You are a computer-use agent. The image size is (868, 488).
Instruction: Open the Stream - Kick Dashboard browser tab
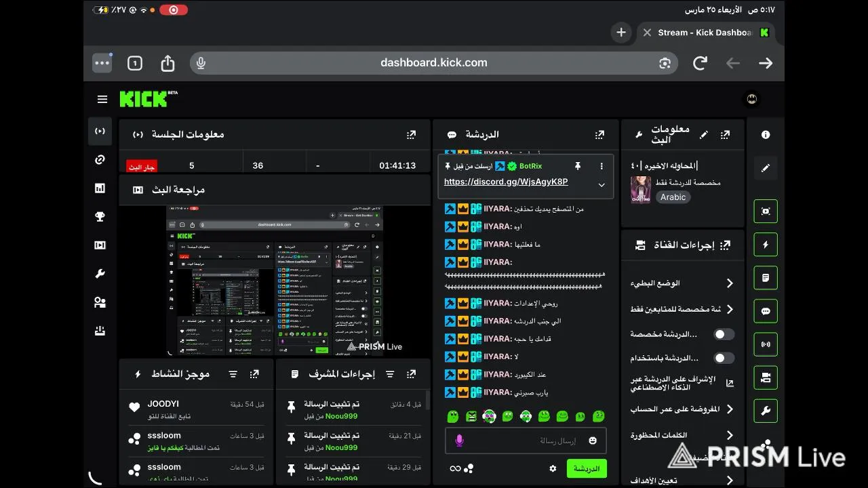(x=706, y=33)
